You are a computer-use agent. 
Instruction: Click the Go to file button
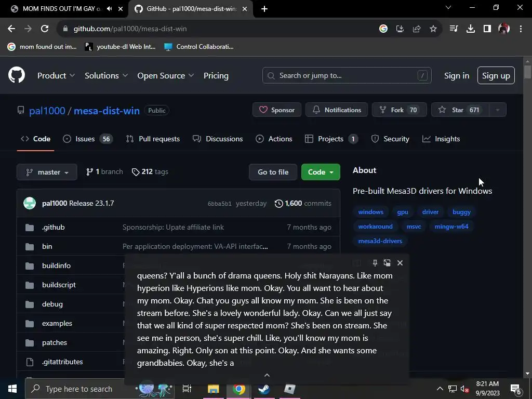(273, 172)
